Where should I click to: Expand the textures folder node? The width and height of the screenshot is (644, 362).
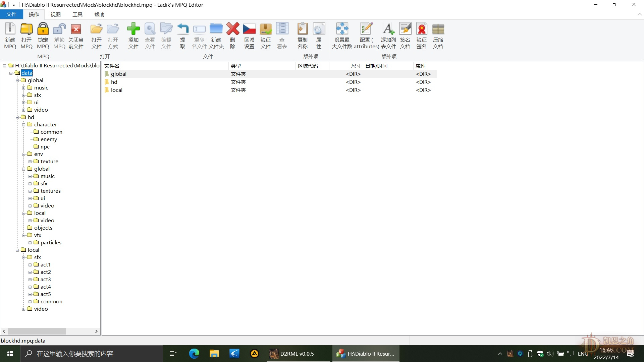click(x=30, y=191)
